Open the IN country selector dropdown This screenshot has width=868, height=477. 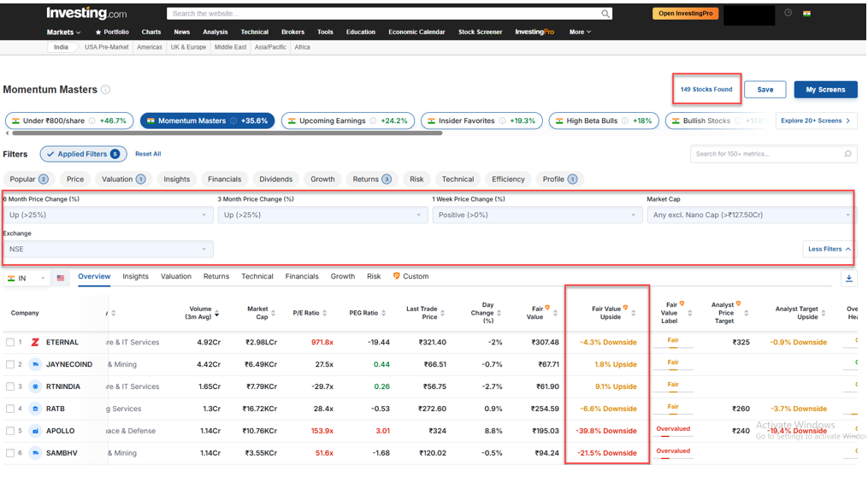click(x=26, y=279)
